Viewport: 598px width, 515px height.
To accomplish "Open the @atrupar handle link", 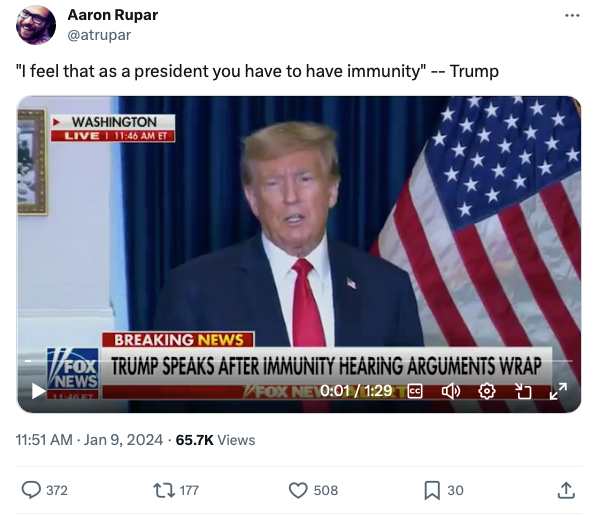I will click(x=99, y=35).
